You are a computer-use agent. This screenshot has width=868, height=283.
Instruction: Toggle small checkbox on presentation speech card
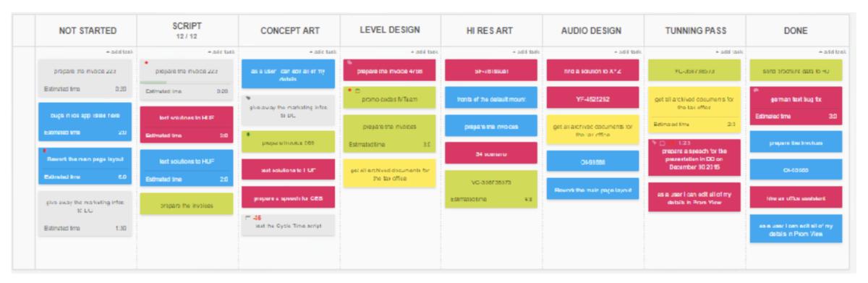tap(663, 144)
